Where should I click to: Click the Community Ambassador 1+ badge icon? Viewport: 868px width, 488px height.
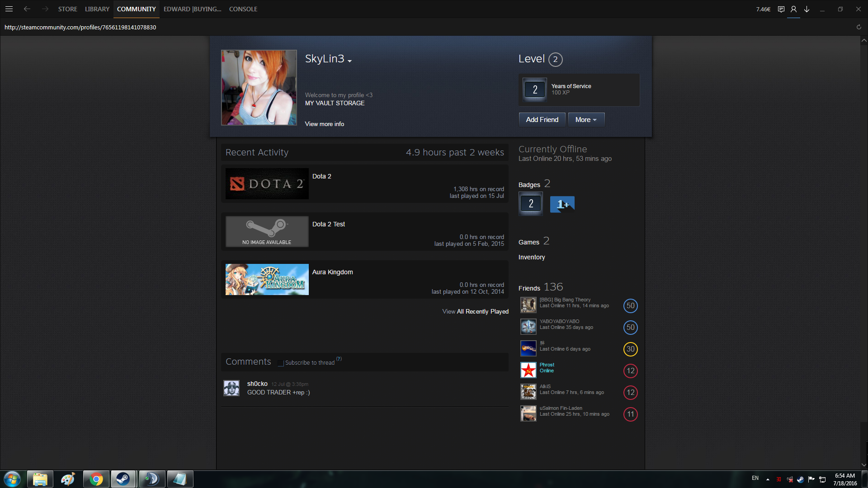click(x=562, y=204)
